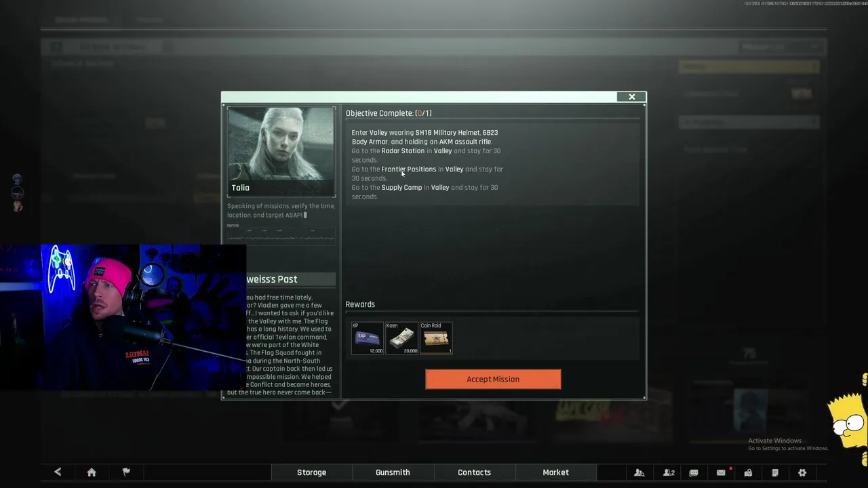Screen dimensions: 868x488
Task: Open the friends list icon
Action: coord(639,472)
